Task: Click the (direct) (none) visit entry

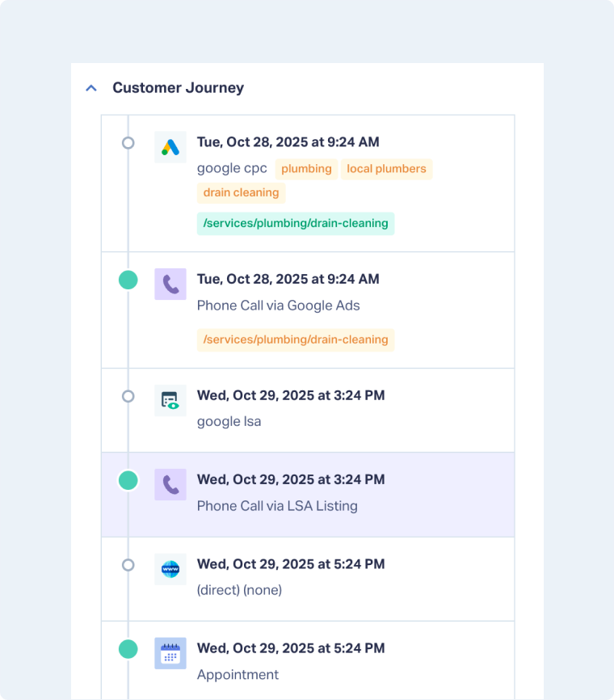Action: (239, 590)
